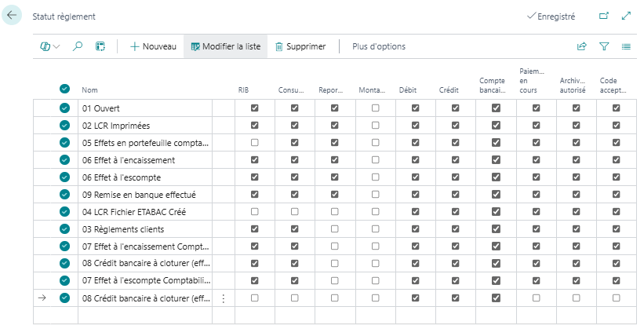Expand the view selector dropdown chevron
Viewport: 644px width, 325px height.
coord(56,46)
